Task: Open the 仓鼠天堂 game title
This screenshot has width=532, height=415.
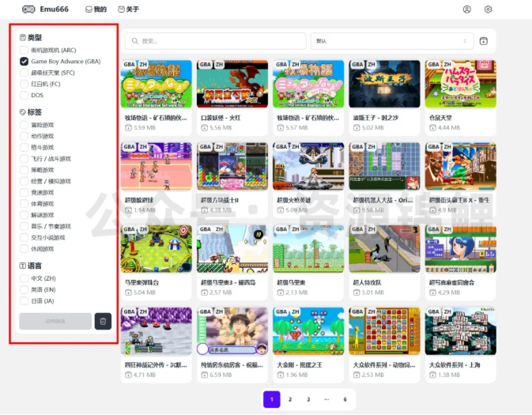Action: click(x=440, y=118)
